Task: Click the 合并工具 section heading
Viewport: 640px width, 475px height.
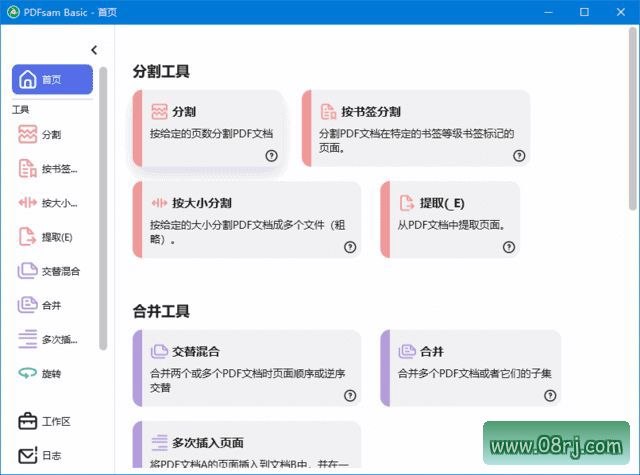Action: point(161,311)
